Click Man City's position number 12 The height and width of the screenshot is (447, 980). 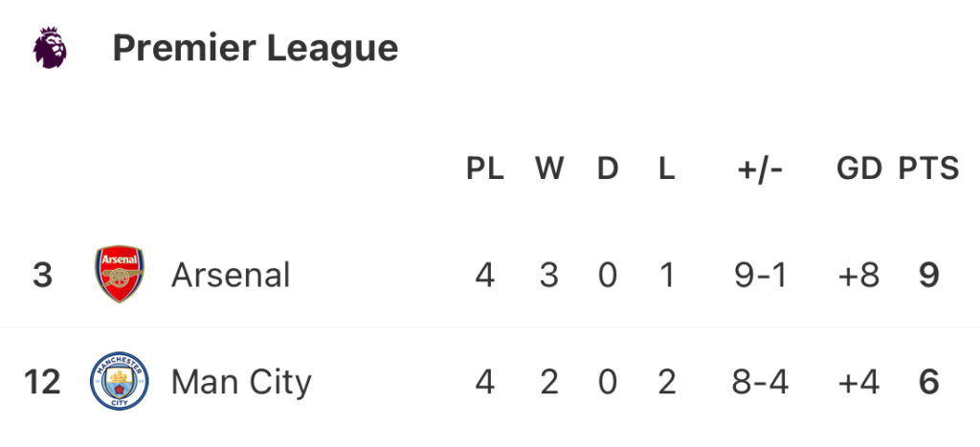[x=42, y=382]
